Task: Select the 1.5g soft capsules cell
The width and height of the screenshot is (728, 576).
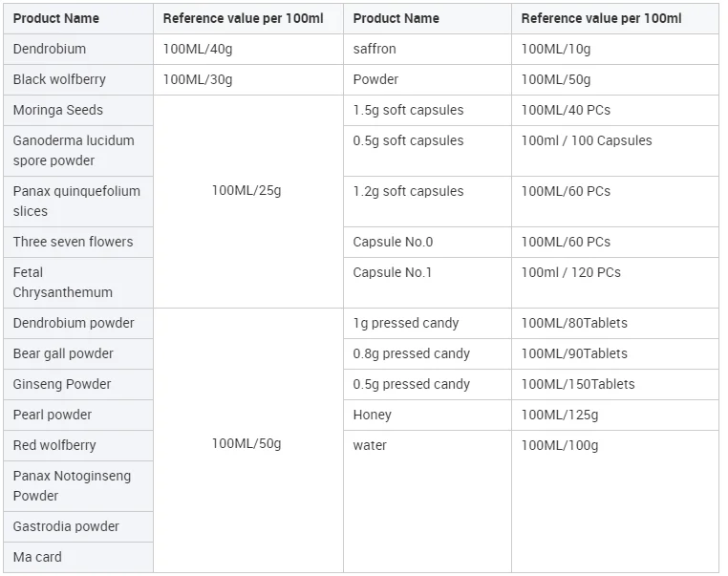Action: 408,110
